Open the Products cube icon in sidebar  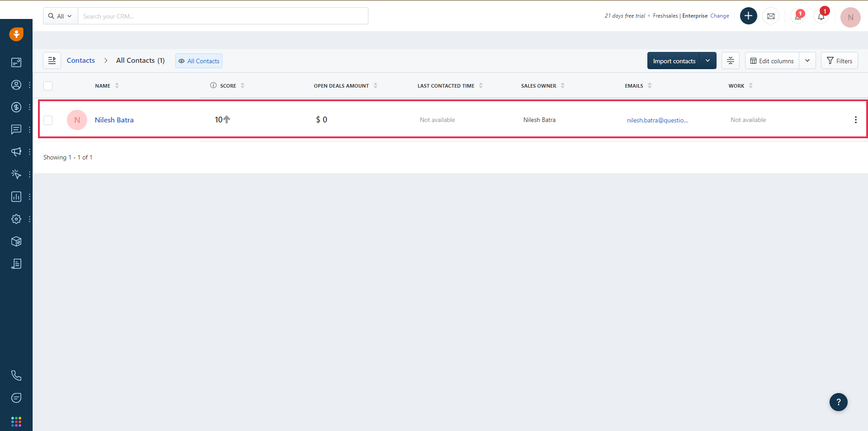pos(16,241)
